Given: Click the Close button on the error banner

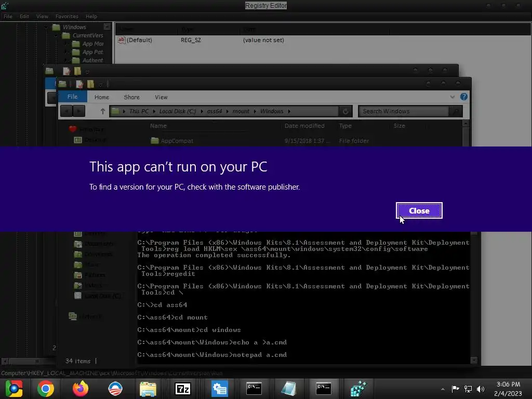Looking at the screenshot, I should pos(419,211).
